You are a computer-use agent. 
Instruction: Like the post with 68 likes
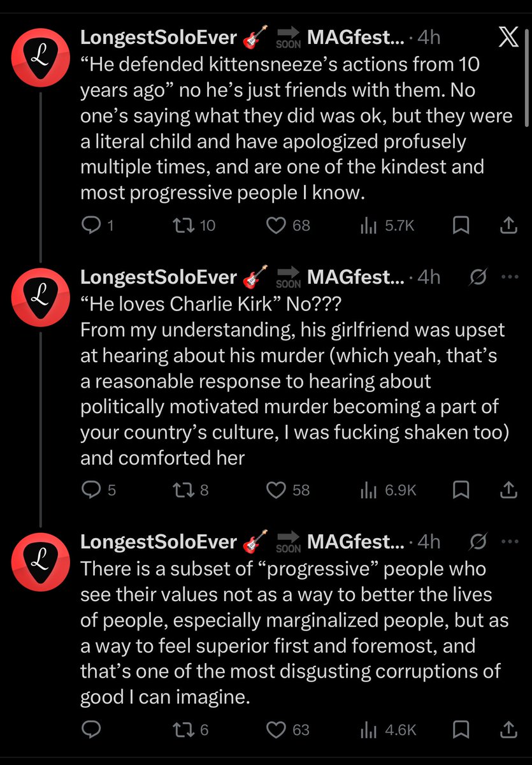coord(288,225)
